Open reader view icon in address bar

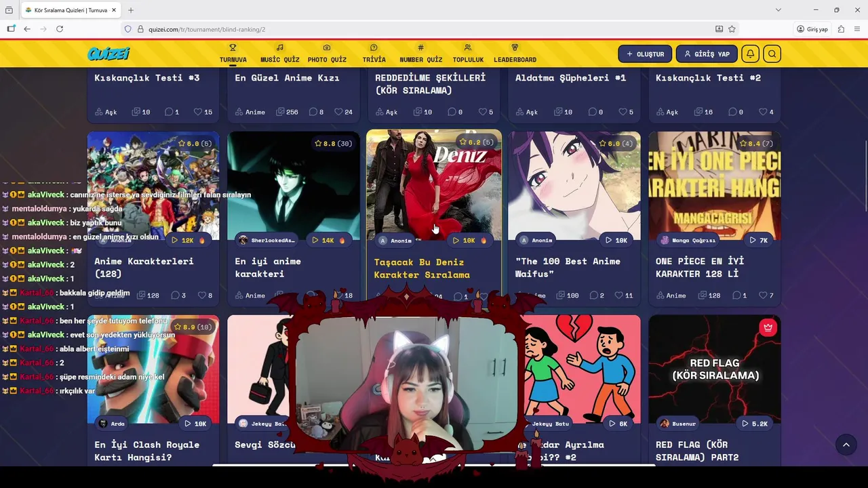coord(719,29)
